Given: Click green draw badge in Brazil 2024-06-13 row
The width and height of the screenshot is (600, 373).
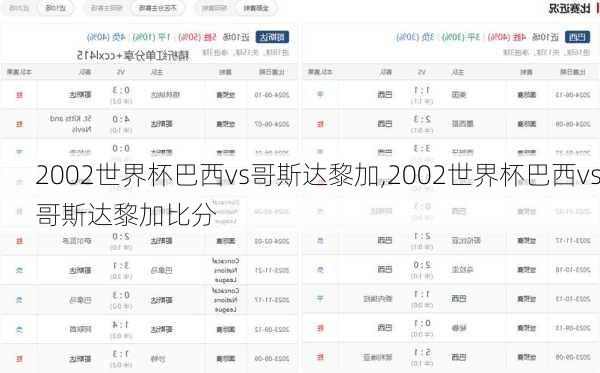Looking at the screenshot, I should click(320, 94).
